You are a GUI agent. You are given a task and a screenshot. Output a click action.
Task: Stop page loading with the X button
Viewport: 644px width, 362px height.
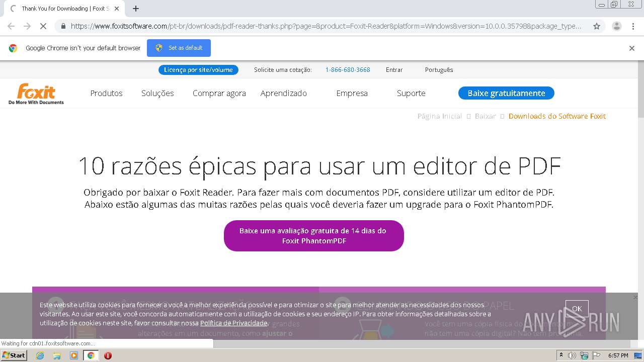tap(43, 26)
